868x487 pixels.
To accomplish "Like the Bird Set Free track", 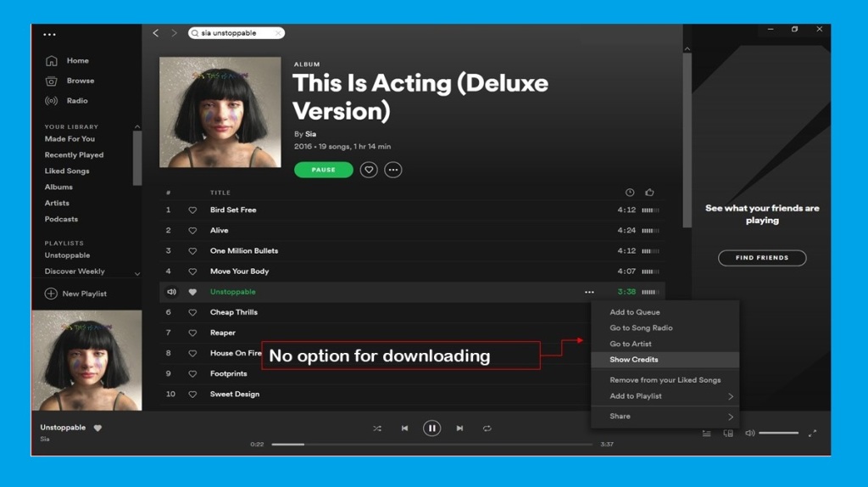I will 192,210.
